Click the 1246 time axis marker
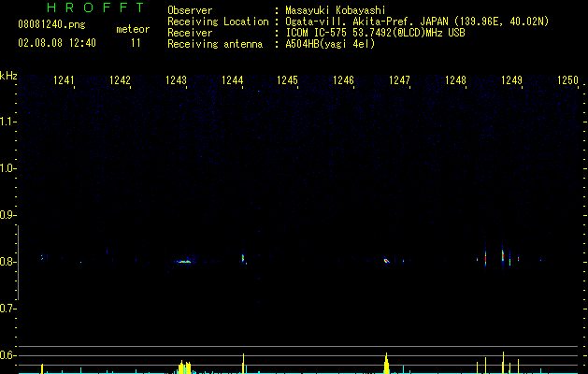588x374 pixels. pos(343,79)
